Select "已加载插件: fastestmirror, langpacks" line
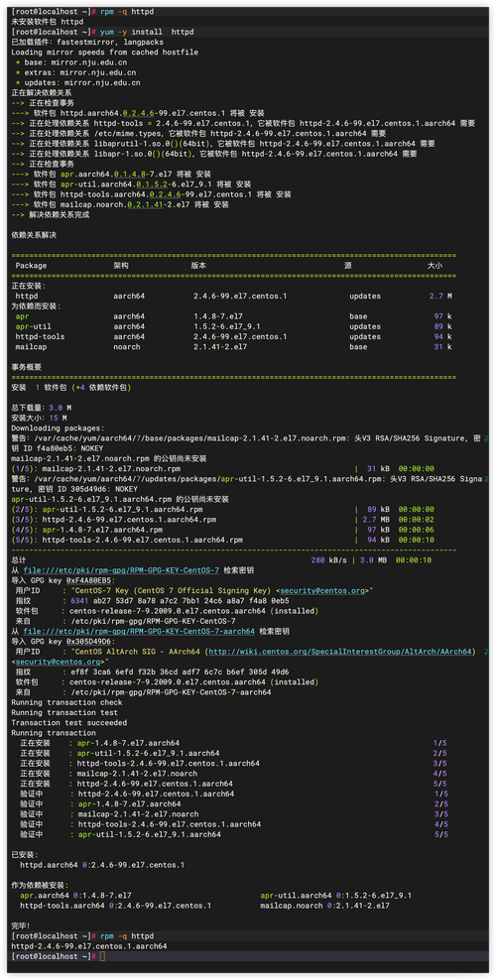 (x=87, y=42)
